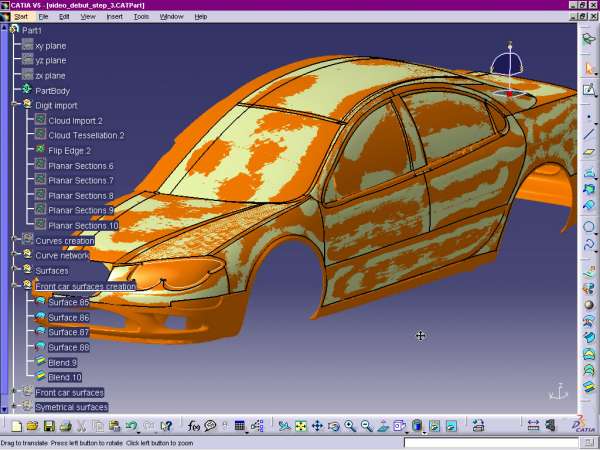Click the New document icon

tap(17, 426)
